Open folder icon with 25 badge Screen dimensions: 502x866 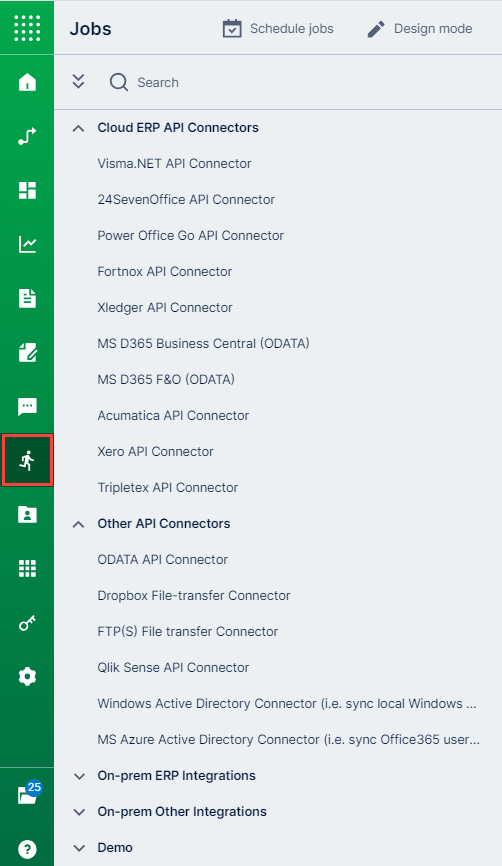click(x=29, y=793)
